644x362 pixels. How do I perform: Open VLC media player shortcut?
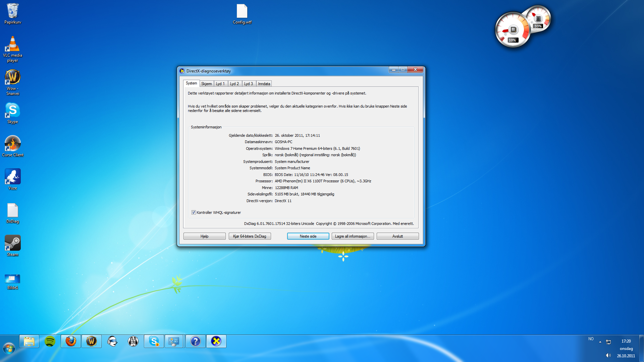[x=13, y=49]
